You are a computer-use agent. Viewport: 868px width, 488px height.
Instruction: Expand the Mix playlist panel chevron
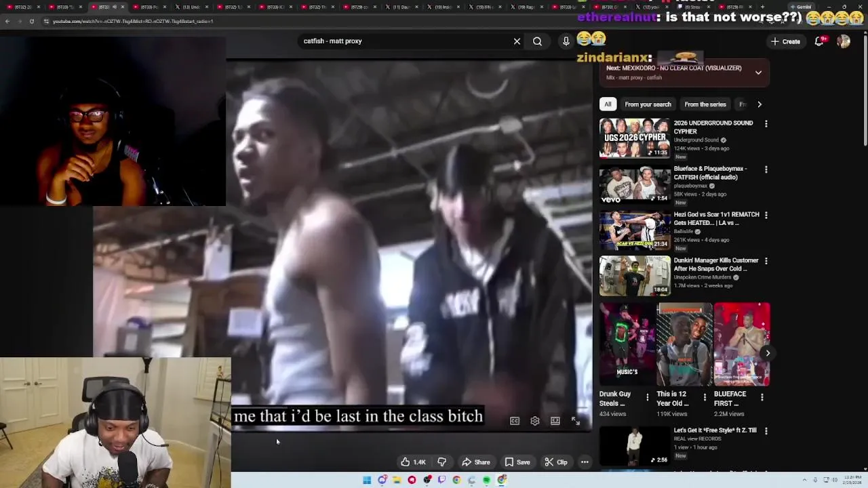(758, 73)
